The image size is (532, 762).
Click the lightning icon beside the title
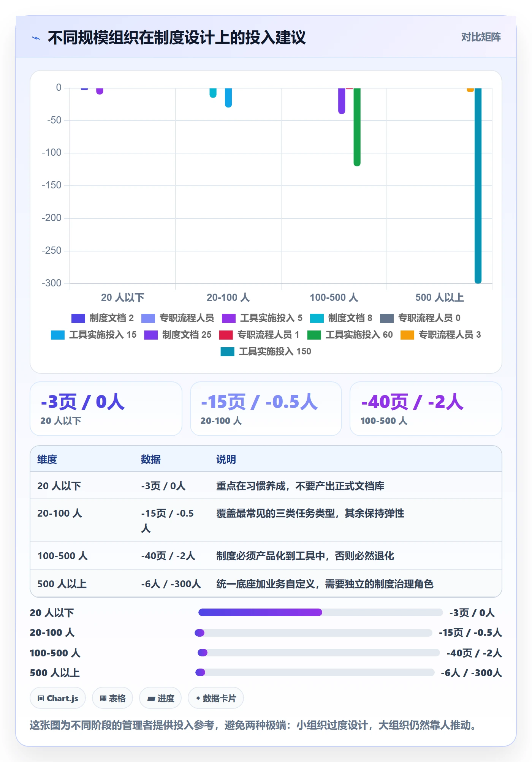[x=36, y=38]
